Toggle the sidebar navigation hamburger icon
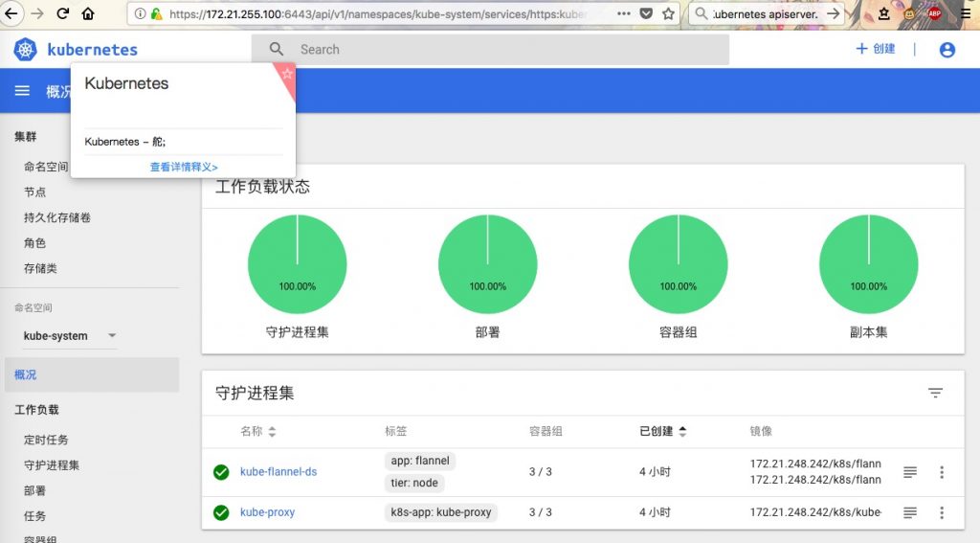 23,91
